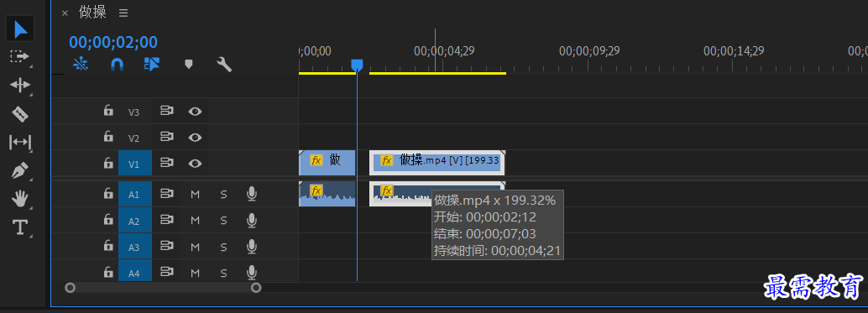Toggle track lock on A3

pyautogui.click(x=108, y=246)
